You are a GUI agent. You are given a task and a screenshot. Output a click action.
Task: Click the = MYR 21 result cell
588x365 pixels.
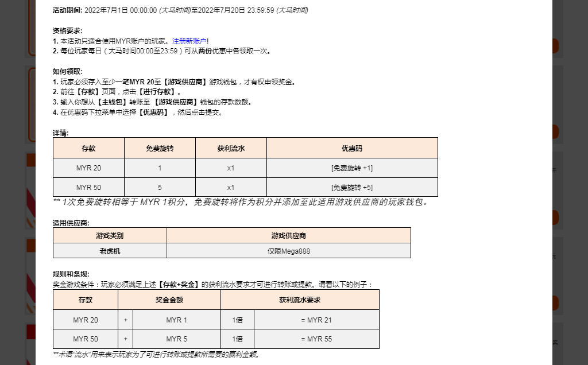[316, 320]
